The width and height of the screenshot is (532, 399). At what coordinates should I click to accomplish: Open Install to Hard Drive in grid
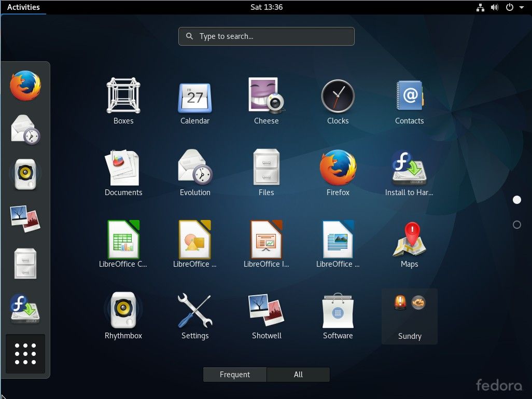410,172
